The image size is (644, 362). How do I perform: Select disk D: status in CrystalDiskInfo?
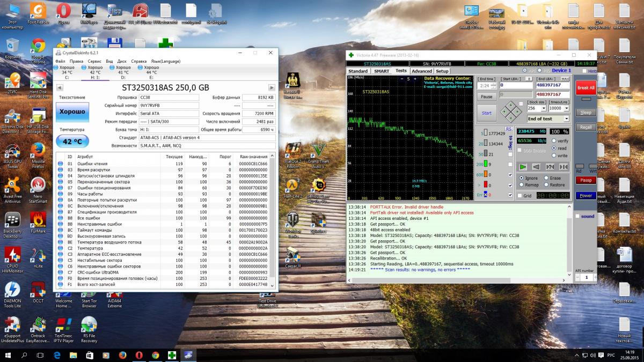[123, 72]
